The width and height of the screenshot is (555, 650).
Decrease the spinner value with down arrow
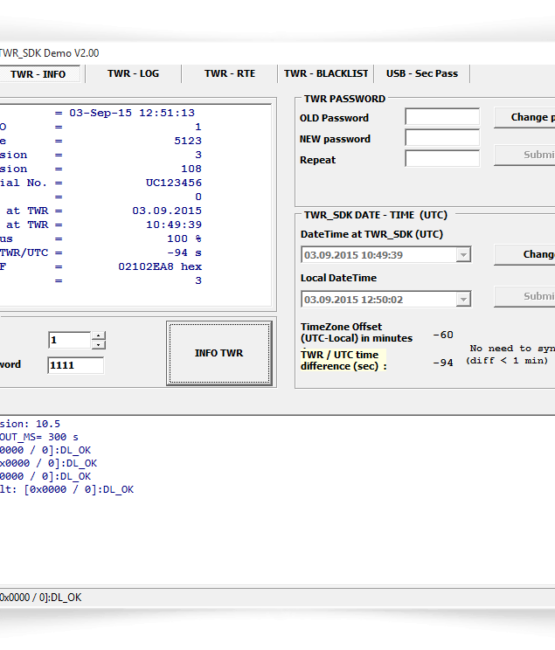[98, 344]
